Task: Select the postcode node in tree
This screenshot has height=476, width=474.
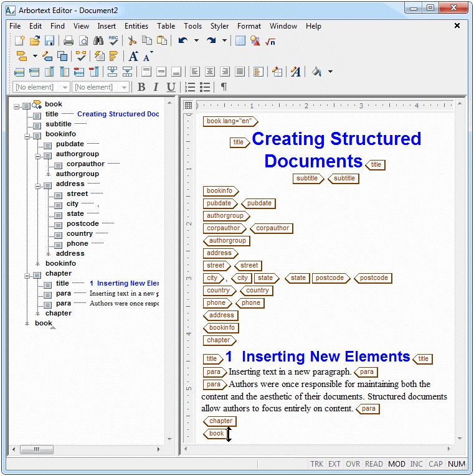Action: point(83,224)
